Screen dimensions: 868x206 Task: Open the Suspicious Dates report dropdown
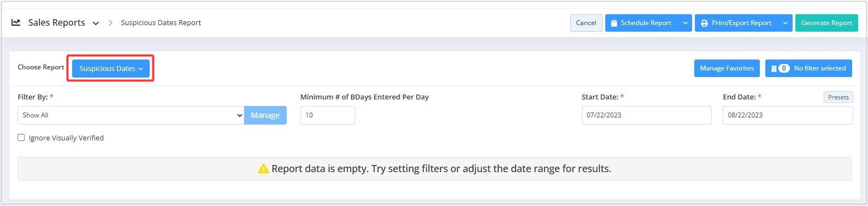pos(111,68)
